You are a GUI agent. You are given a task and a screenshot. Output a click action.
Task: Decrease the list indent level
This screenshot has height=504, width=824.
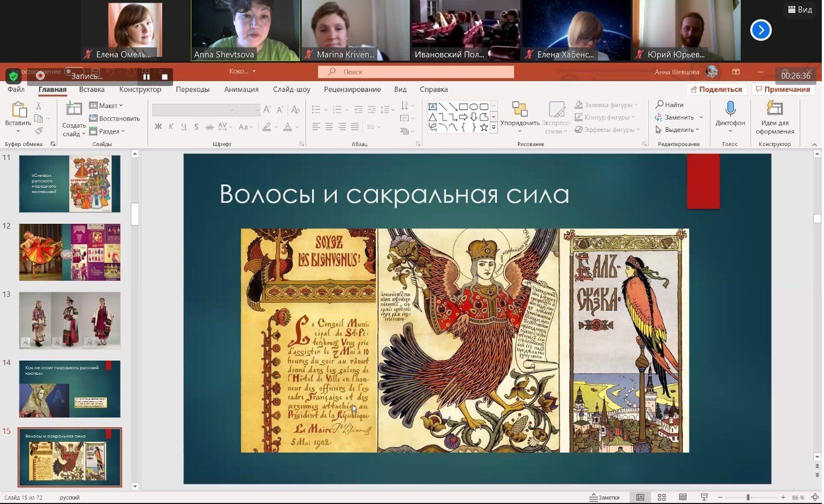point(358,110)
